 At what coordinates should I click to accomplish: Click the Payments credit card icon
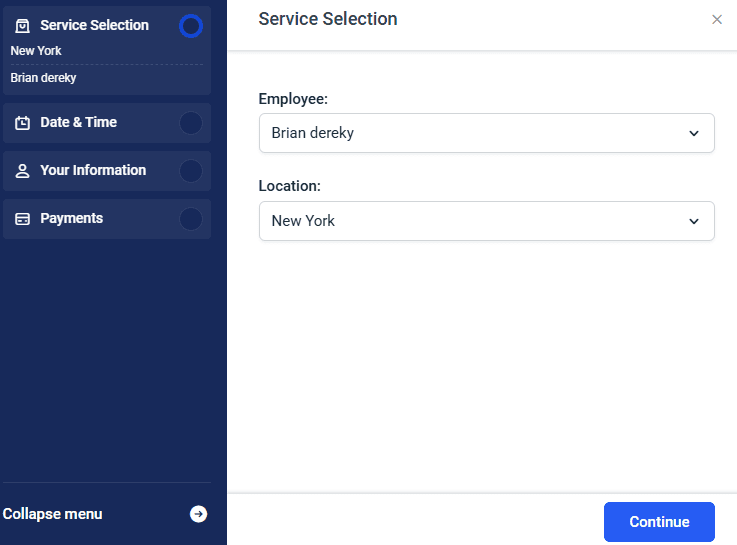[22, 219]
